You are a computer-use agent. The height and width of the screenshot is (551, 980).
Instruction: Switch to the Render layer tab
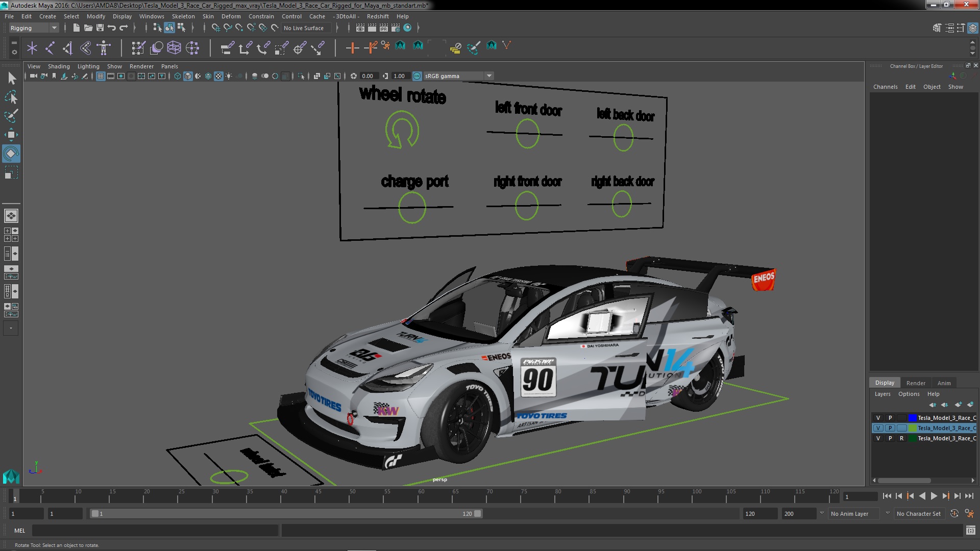916,383
